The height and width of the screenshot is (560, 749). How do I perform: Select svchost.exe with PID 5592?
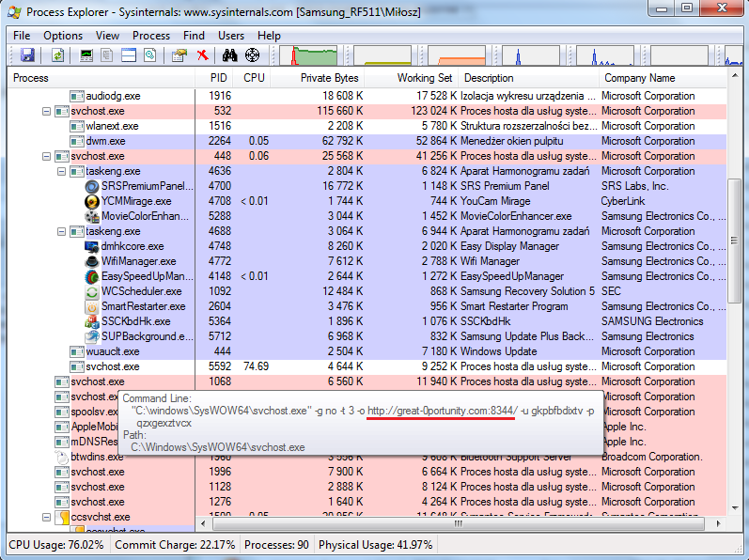click(367, 366)
